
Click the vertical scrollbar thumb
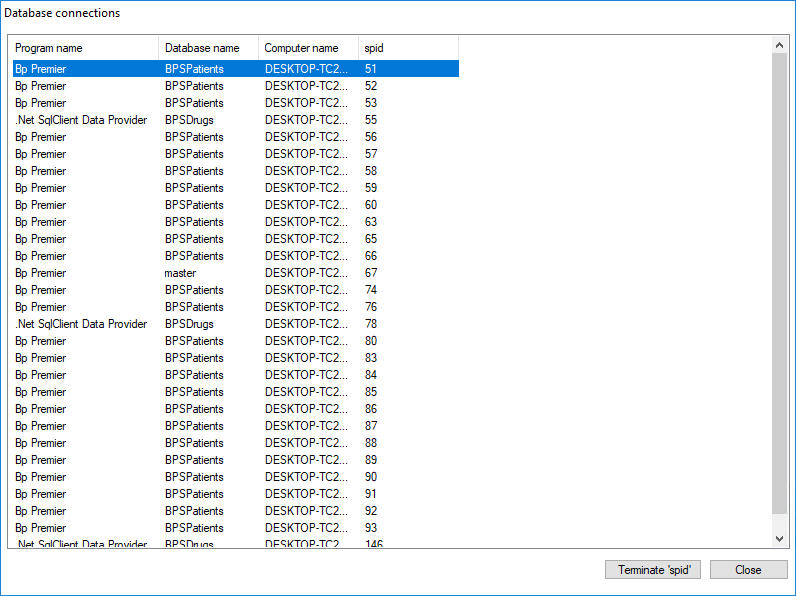(x=780, y=283)
